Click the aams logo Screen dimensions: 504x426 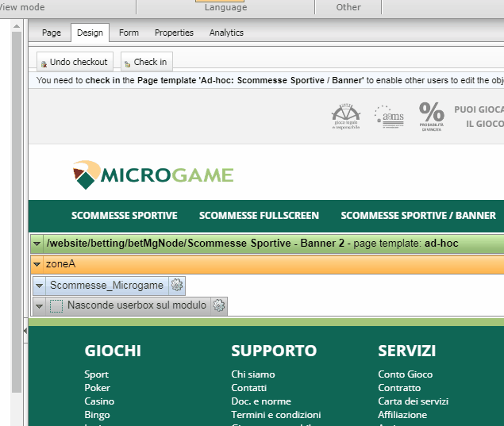[x=389, y=117]
